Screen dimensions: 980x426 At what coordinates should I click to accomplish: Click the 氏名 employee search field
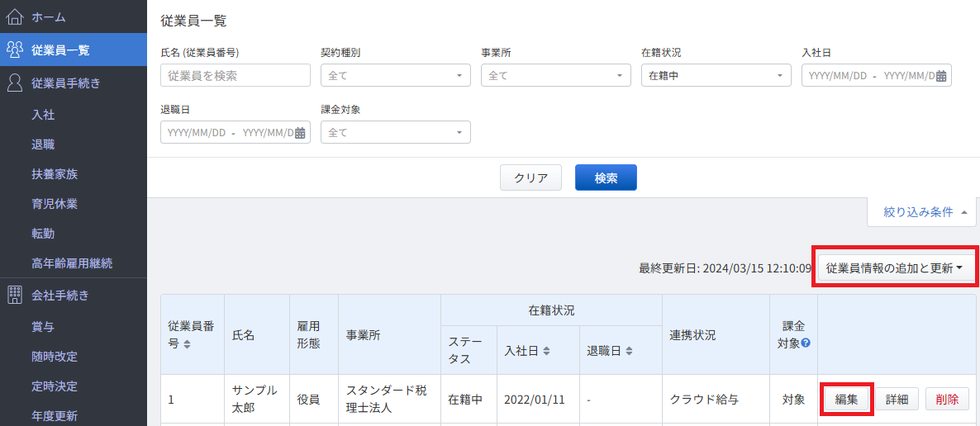[235, 76]
